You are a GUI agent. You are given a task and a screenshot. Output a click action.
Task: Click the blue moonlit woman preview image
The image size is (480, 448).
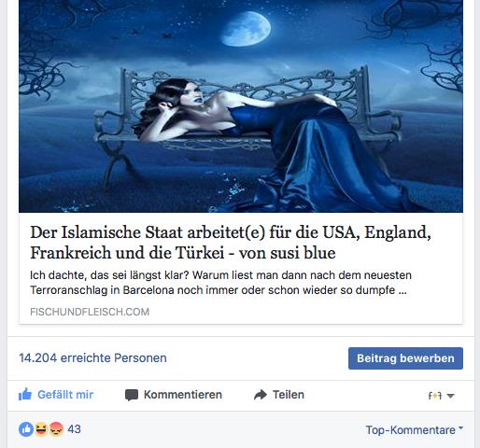tap(241, 106)
